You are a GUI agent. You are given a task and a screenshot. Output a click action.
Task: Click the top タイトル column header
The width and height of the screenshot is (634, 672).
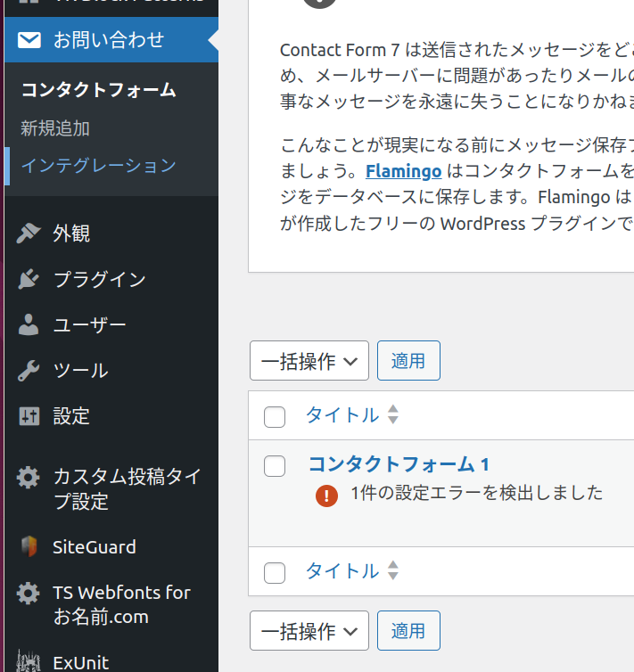[342, 414]
